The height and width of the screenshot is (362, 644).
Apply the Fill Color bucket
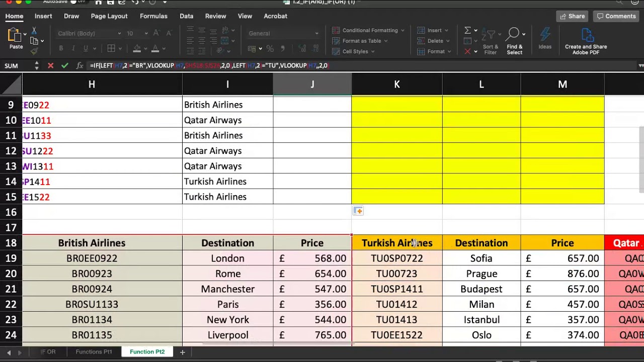[137, 48]
